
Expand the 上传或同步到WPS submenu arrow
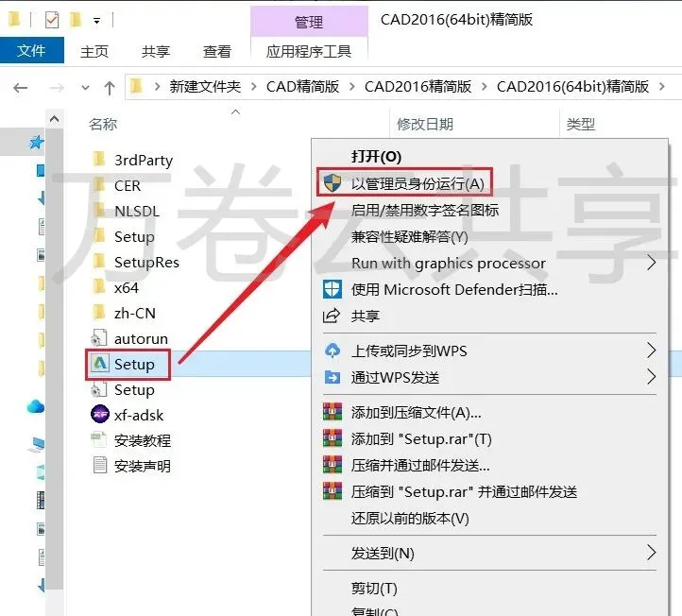(x=651, y=351)
